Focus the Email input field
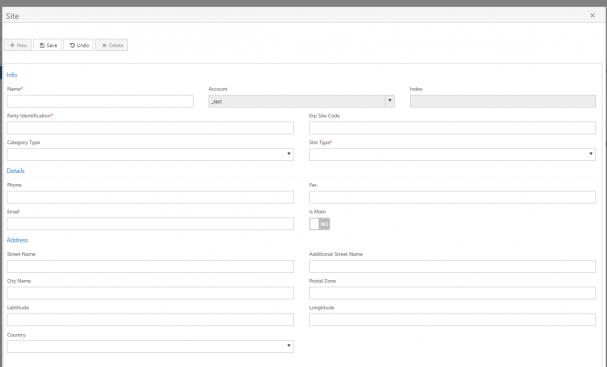Image resolution: width=607 pixels, height=367 pixels. (150, 224)
